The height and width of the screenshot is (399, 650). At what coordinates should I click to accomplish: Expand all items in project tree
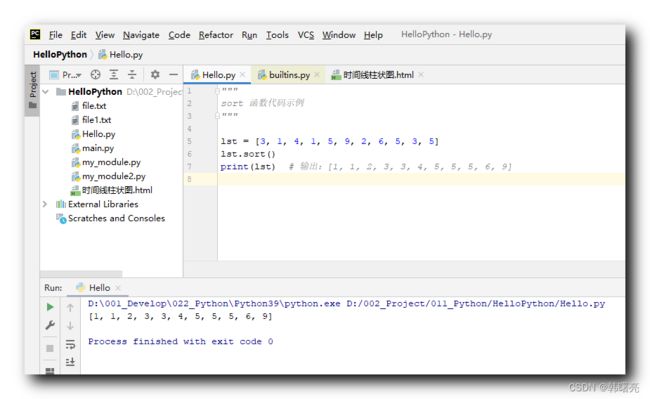114,75
